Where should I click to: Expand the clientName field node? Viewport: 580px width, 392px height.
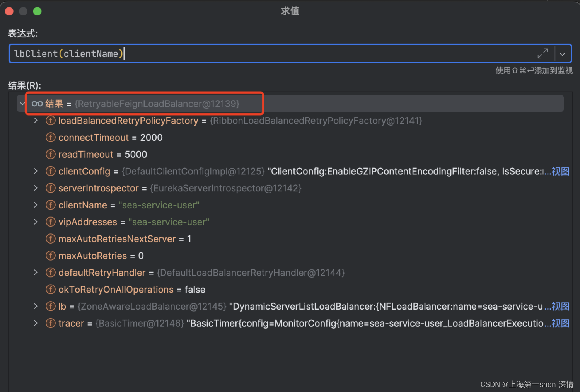36,205
